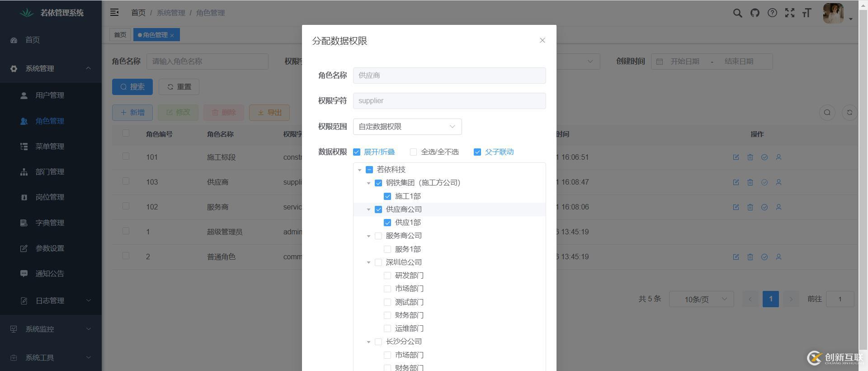Open 通知公告 in the sidebar
The height and width of the screenshot is (371, 868).
point(51,273)
